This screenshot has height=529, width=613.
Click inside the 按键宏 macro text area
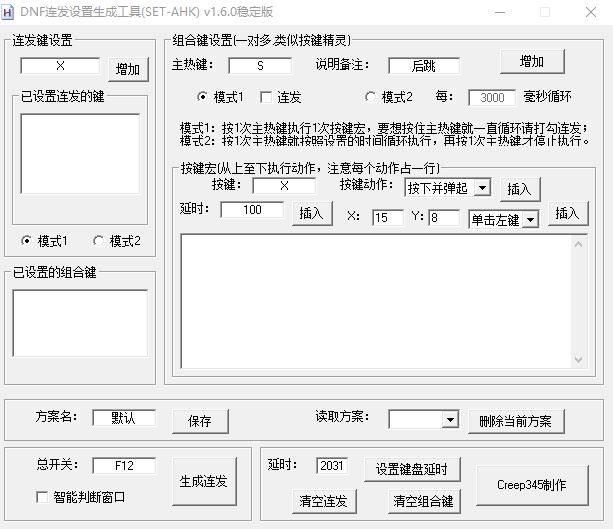[x=376, y=301]
